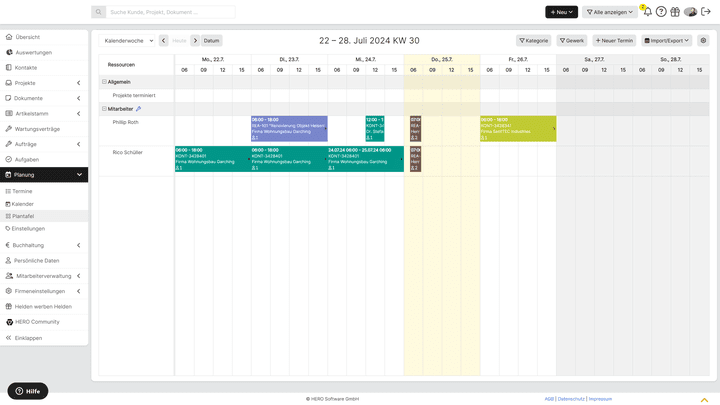Collapse the Allgemein resource group
The image size is (720, 405).
click(x=105, y=82)
